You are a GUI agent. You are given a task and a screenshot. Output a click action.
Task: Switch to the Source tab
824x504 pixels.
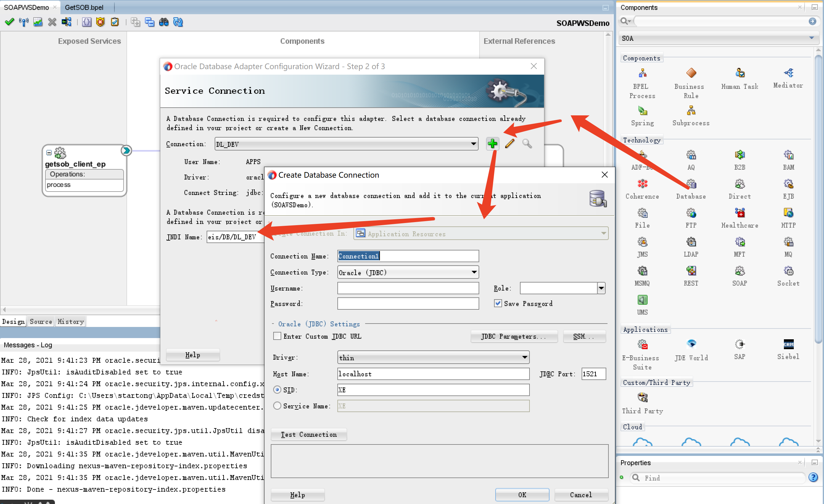pos(41,321)
